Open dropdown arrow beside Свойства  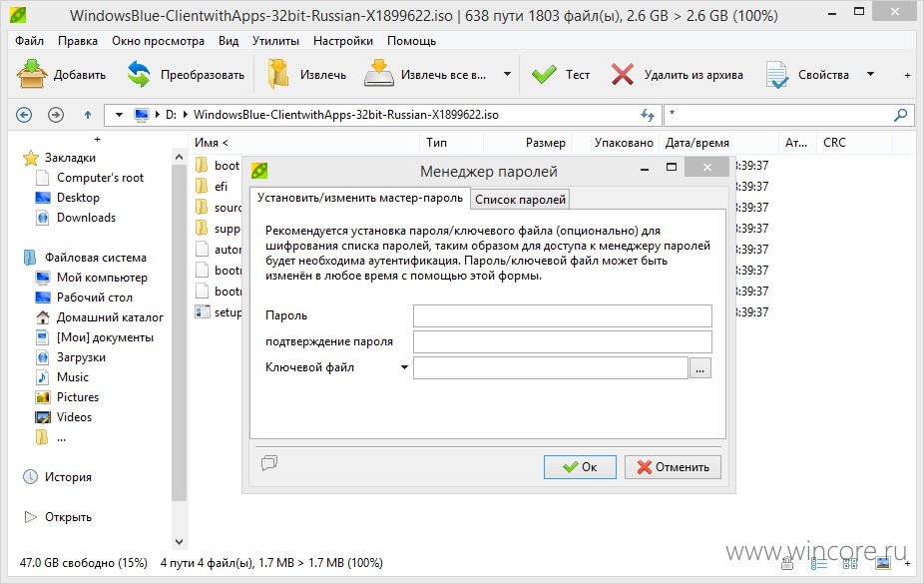pos(870,74)
